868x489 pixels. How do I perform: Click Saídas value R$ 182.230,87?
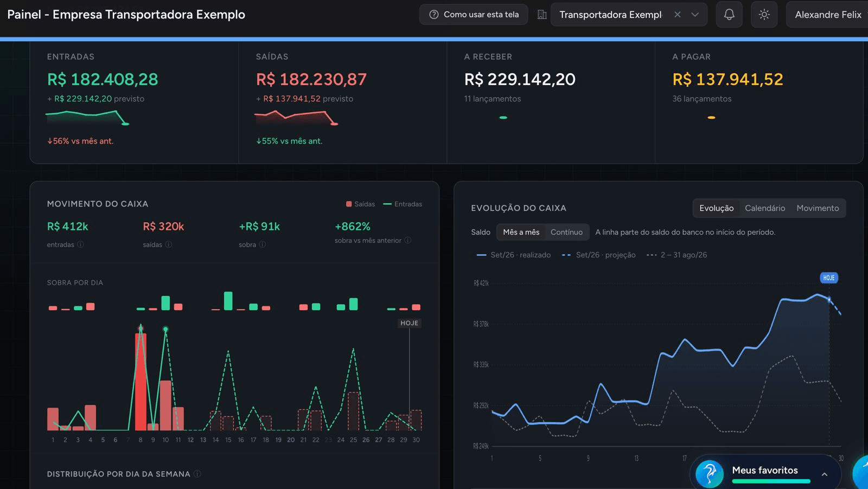(x=311, y=80)
